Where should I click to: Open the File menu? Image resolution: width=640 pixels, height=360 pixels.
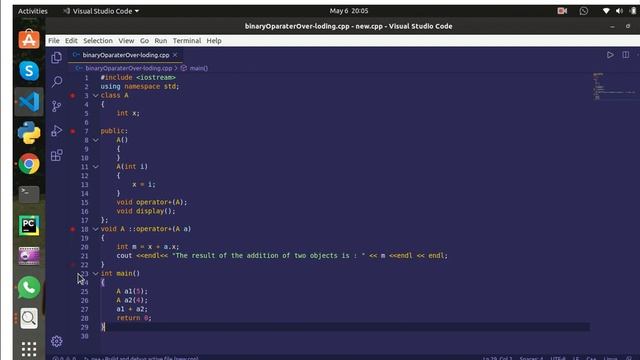click(x=53, y=41)
